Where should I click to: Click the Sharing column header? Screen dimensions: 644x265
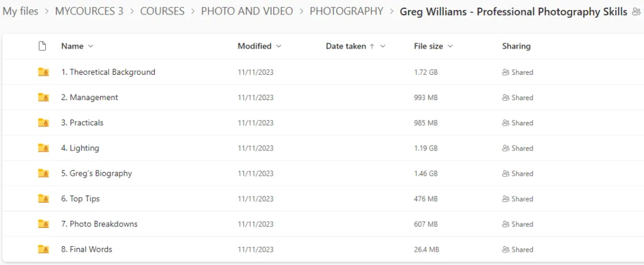point(516,46)
